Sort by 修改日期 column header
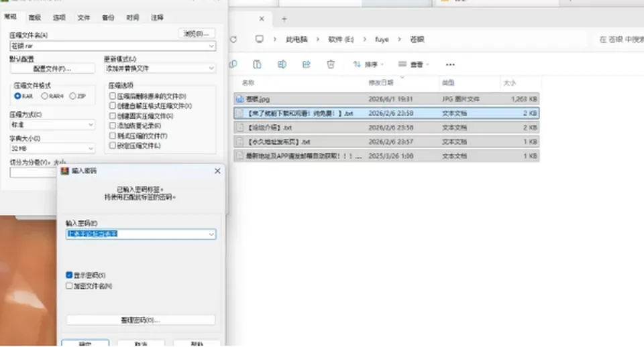Viewport: 644px width, 347px height. 381,83
